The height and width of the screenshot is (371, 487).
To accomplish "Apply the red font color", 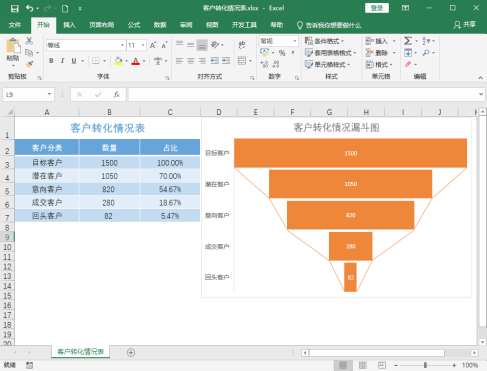I will 136,61.
